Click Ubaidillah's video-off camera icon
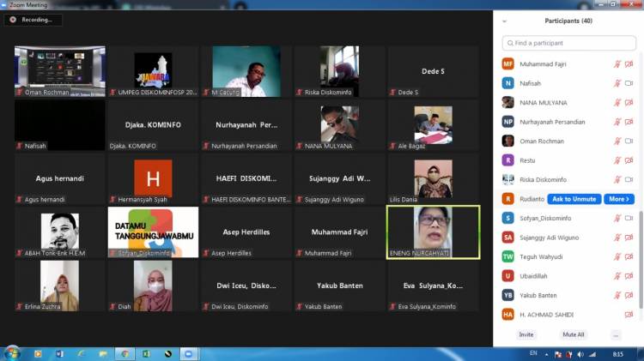This screenshot has width=644, height=361. pos(629,276)
